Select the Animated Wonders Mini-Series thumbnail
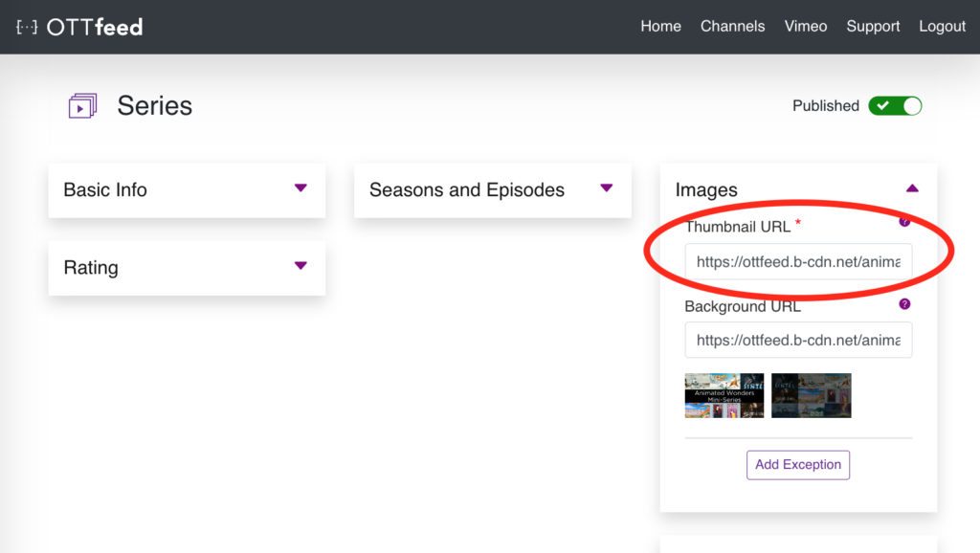Screen dimensions: 980x553 tap(724, 395)
